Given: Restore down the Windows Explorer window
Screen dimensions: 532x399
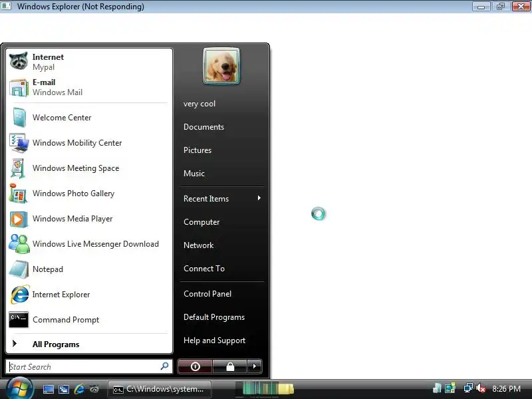Looking at the screenshot, I should tap(501, 7).
